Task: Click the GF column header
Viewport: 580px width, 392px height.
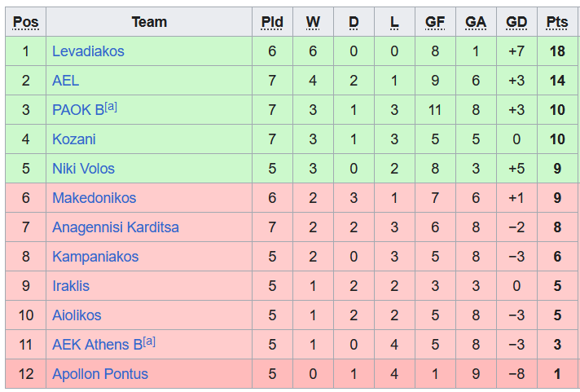Action: [435, 22]
